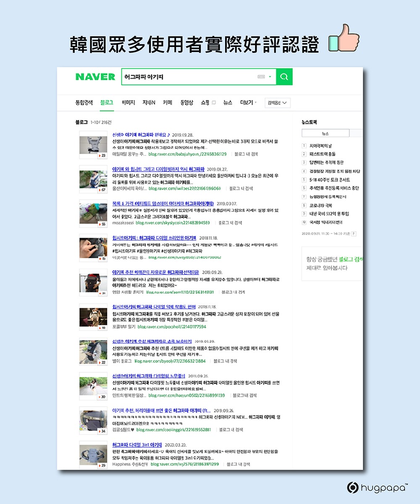Select the 뉴스 tab in news topics panel
This screenshot has height=504, width=420.
325,134
